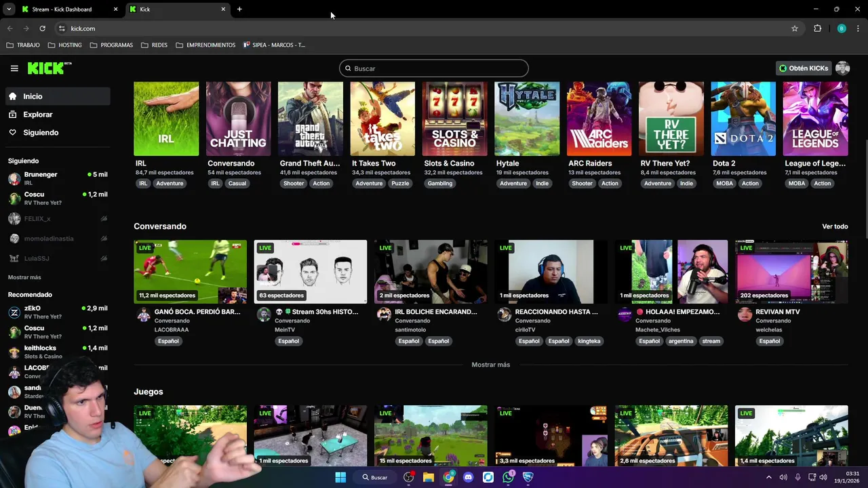Bookmark this page with the star icon
868x488 pixels.
point(795,28)
